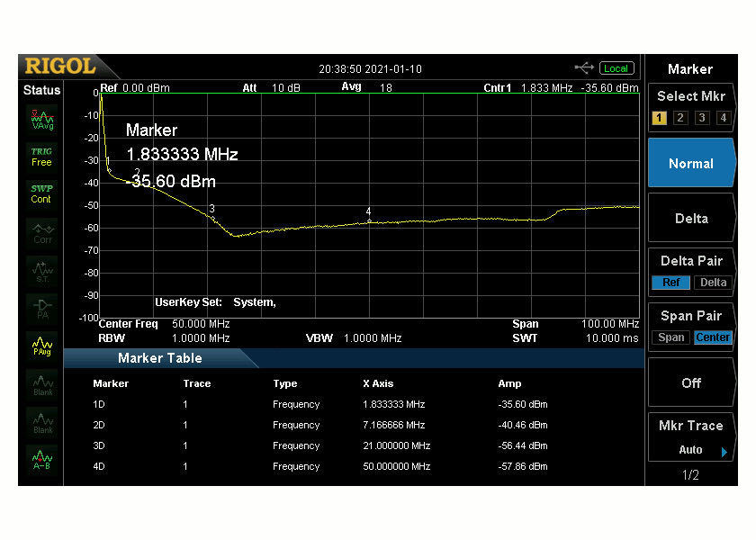Click the Span 100.00 MHz value
756x540 pixels.
click(610, 324)
